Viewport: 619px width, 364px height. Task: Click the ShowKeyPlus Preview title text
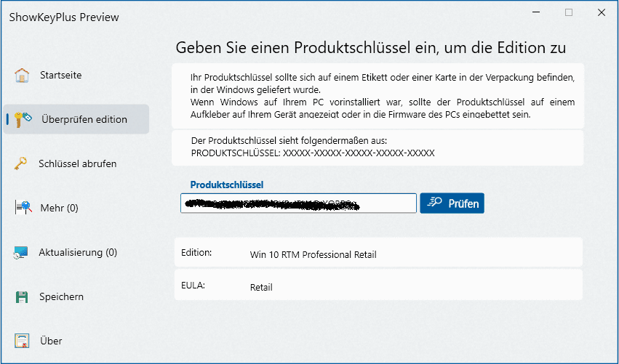click(x=64, y=17)
